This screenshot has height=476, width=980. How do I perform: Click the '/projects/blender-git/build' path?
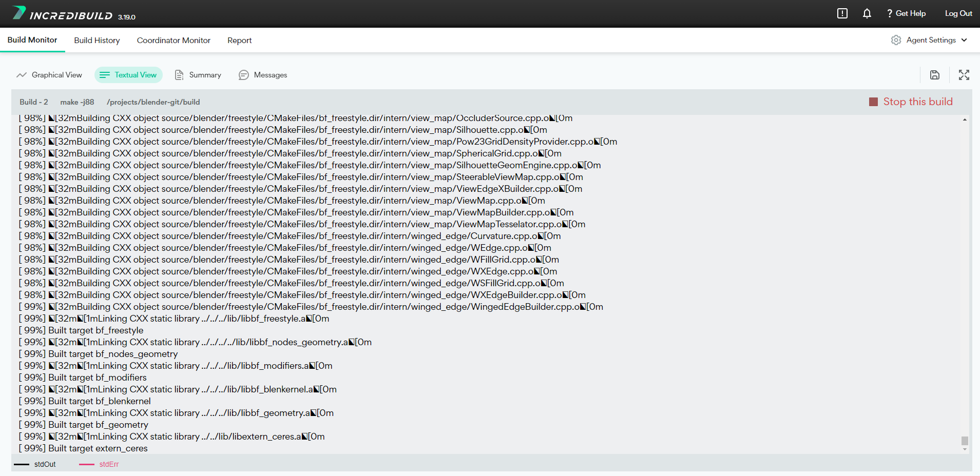pyautogui.click(x=153, y=102)
